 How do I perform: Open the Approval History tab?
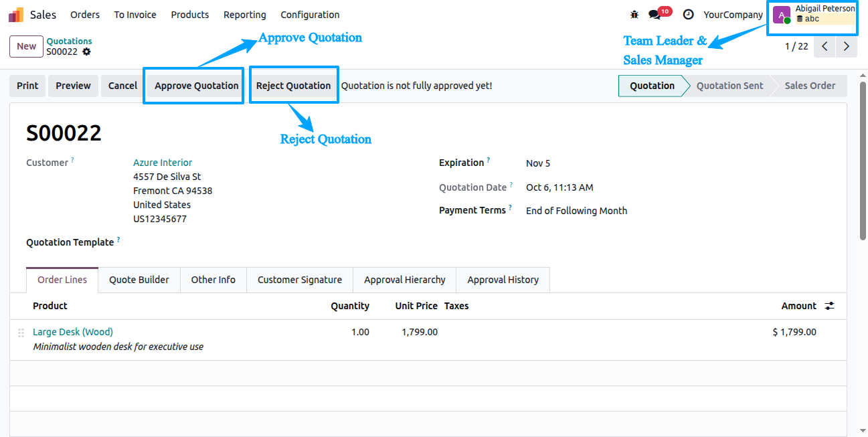[503, 280]
